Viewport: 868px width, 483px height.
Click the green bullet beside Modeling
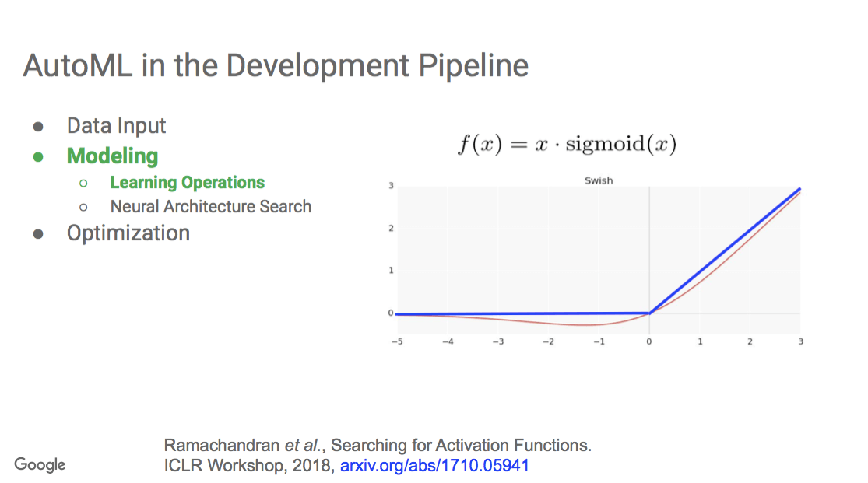pos(38,156)
